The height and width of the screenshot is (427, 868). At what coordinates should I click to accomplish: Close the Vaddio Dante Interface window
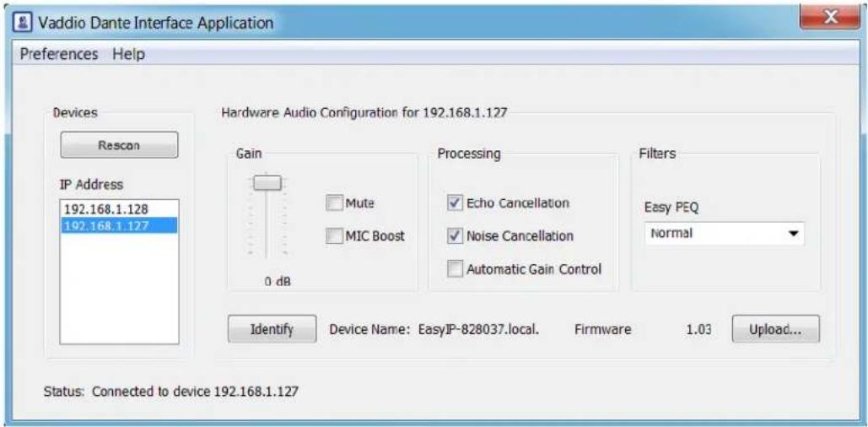(x=829, y=19)
